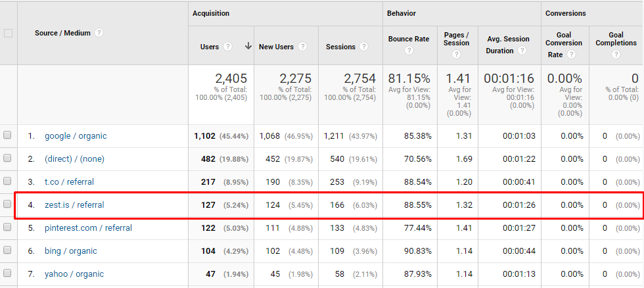
Task: Show help tooltip for Sessions column
Action: coord(363,47)
